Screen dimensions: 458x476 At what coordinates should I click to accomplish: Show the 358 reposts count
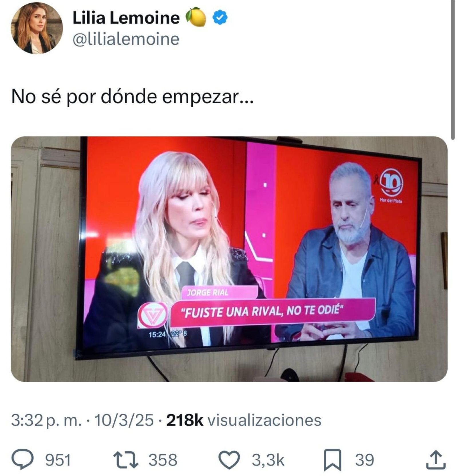[x=163, y=460]
